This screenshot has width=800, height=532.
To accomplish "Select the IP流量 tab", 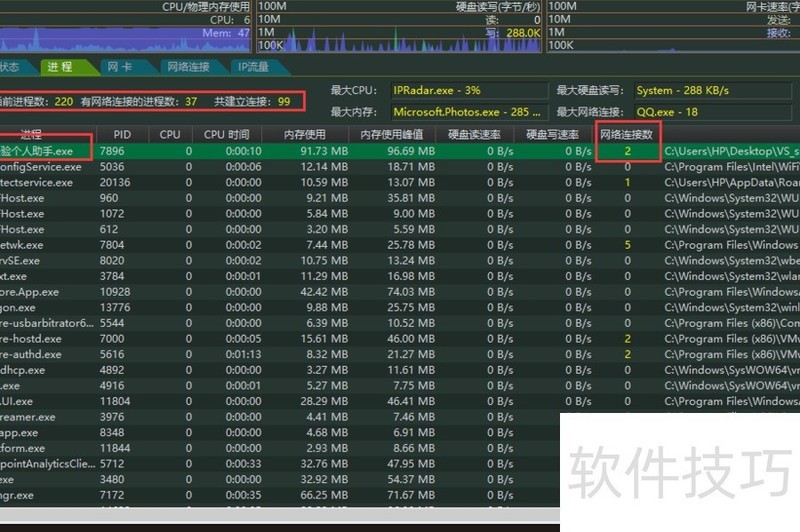I will pyautogui.click(x=254, y=67).
